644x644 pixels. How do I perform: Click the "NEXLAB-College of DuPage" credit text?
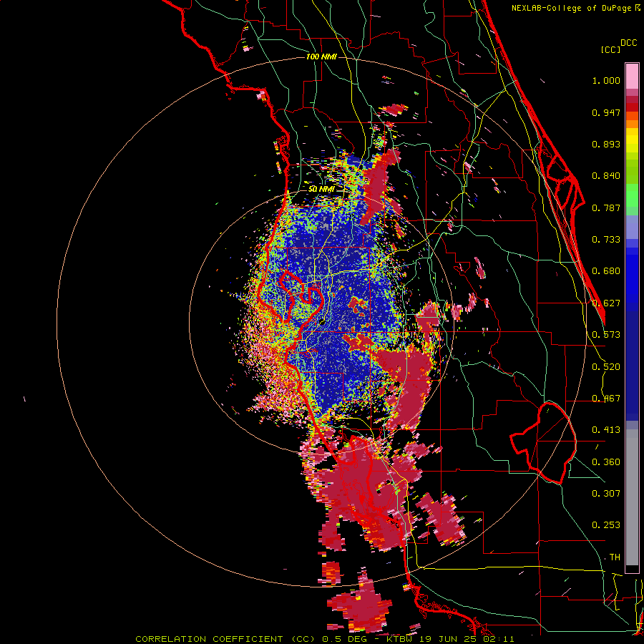tap(571, 8)
